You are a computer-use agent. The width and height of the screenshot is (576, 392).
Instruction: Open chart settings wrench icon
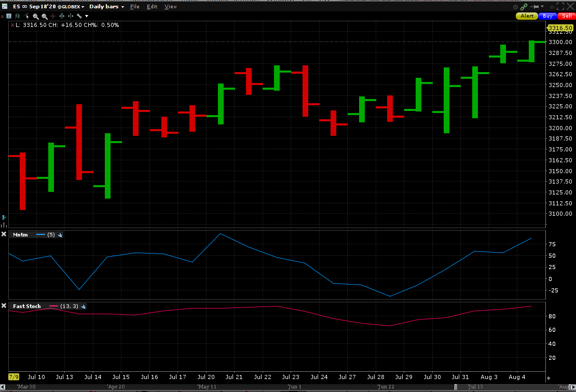point(79,16)
